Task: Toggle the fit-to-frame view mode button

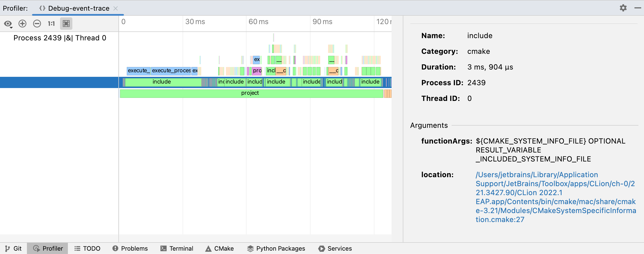Action: coord(66,24)
